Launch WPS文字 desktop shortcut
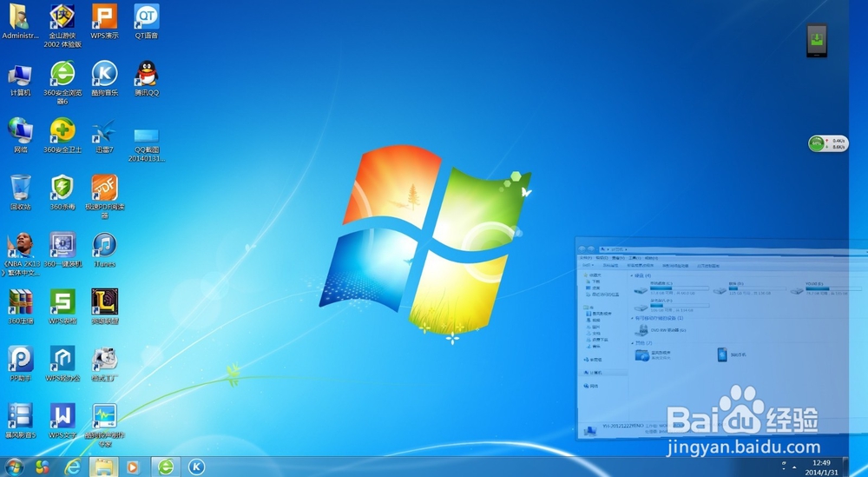The width and height of the screenshot is (868, 477). (x=62, y=421)
